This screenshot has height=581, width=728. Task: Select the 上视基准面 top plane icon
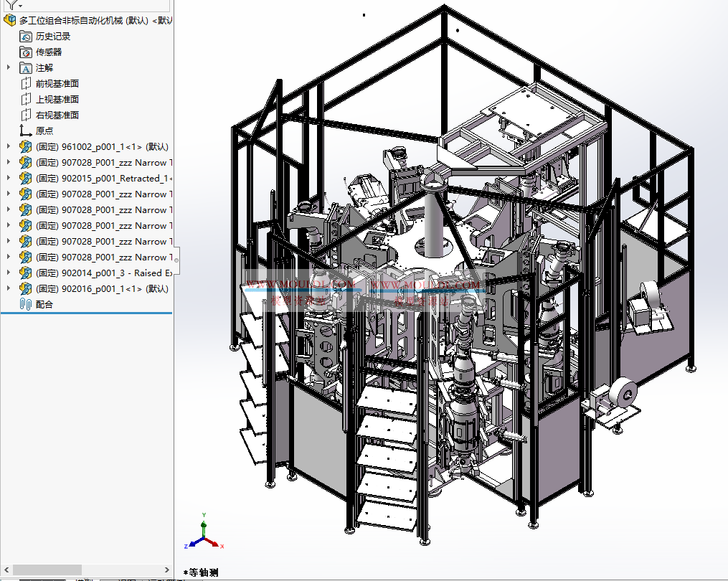pos(25,99)
